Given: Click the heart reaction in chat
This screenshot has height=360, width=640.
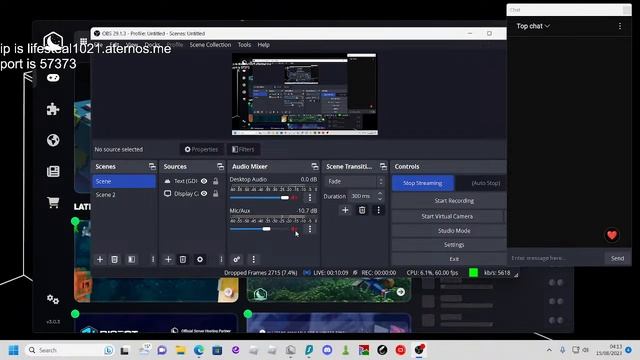Looking at the screenshot, I should 611,235.
